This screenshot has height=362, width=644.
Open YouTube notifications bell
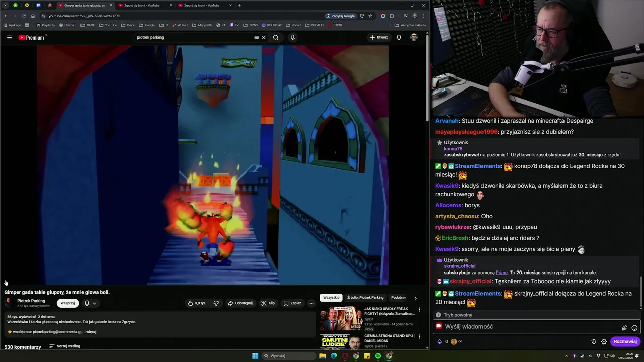click(399, 37)
